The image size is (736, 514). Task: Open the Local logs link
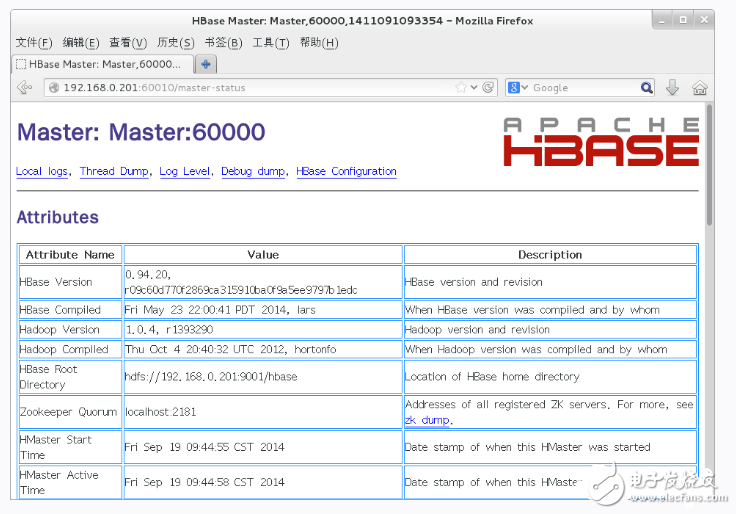pyautogui.click(x=42, y=171)
